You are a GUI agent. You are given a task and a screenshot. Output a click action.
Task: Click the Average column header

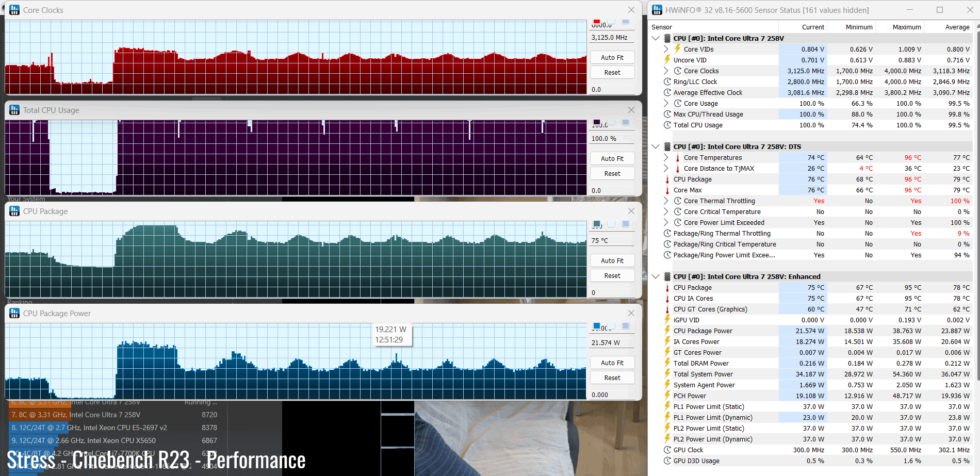pyautogui.click(x=948, y=27)
